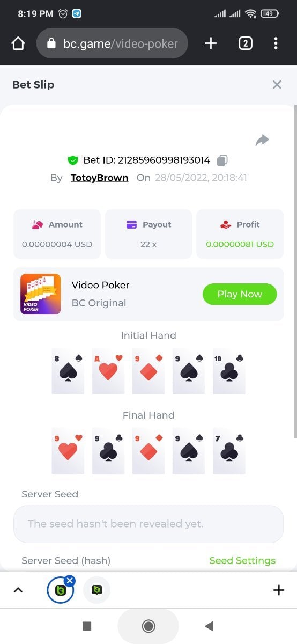
Task: Tap the address bar bc.game/video-poker
Action: click(112, 43)
